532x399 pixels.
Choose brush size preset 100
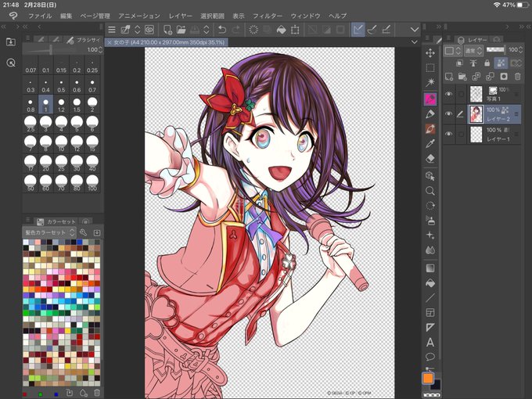[x=92, y=184]
